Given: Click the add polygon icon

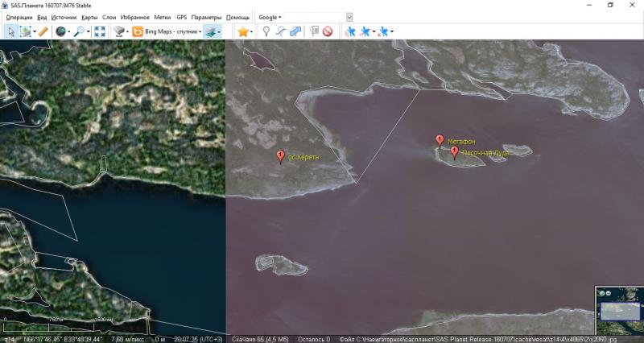Looking at the screenshot, I should click(x=295, y=31).
